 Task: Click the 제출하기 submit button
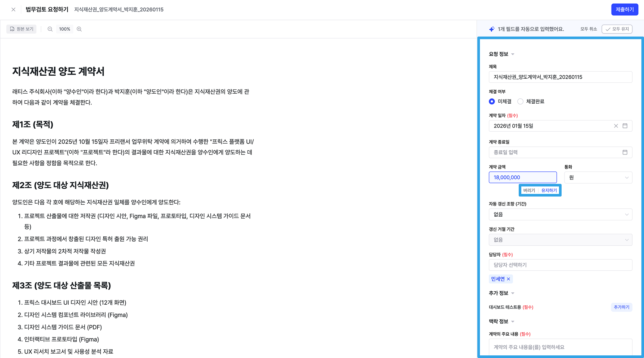pos(625,10)
